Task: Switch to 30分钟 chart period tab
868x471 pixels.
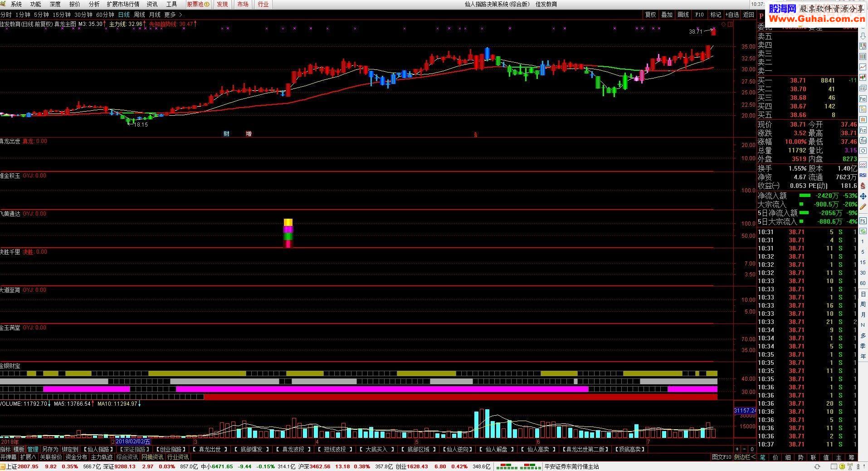Action: (x=83, y=15)
